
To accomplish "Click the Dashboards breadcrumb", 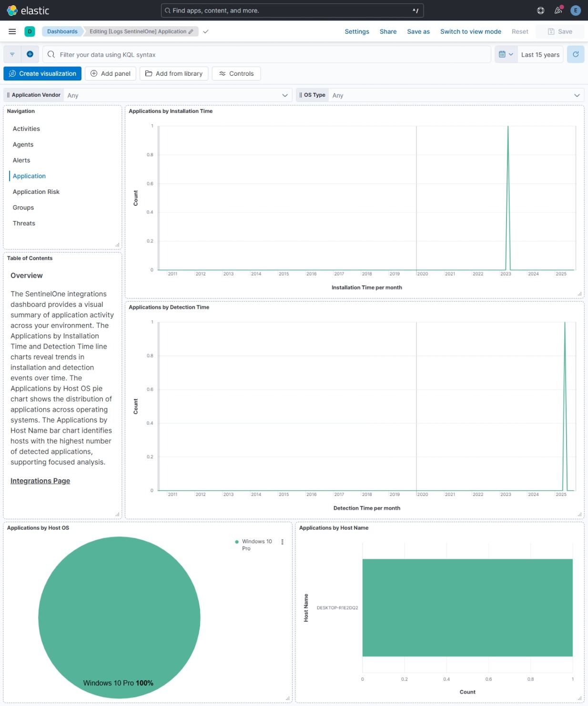I will 62,31.
